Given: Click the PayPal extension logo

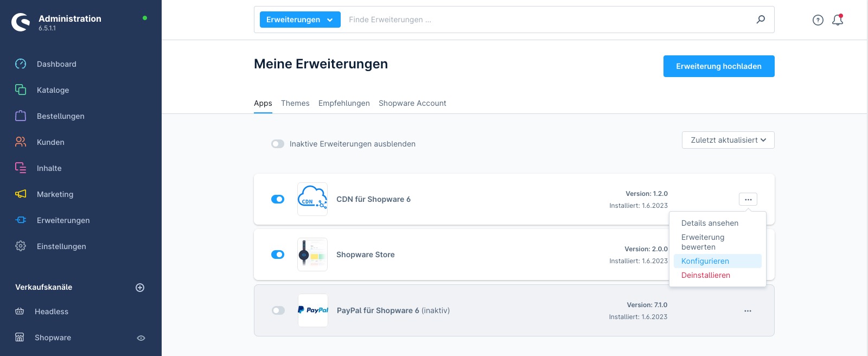Looking at the screenshot, I should 313,310.
